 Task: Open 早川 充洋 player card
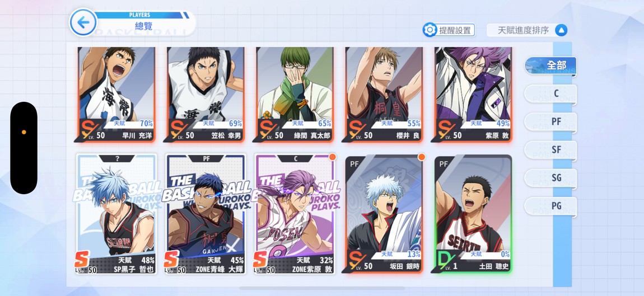pyautogui.click(x=116, y=95)
